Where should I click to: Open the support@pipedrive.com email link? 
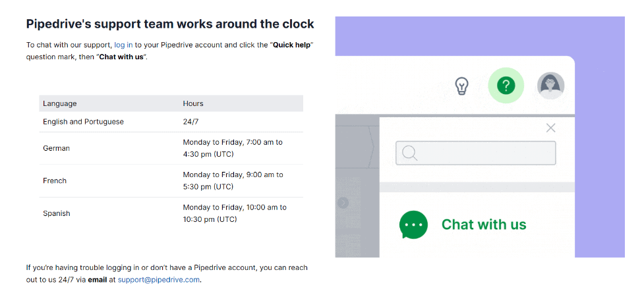click(x=158, y=280)
